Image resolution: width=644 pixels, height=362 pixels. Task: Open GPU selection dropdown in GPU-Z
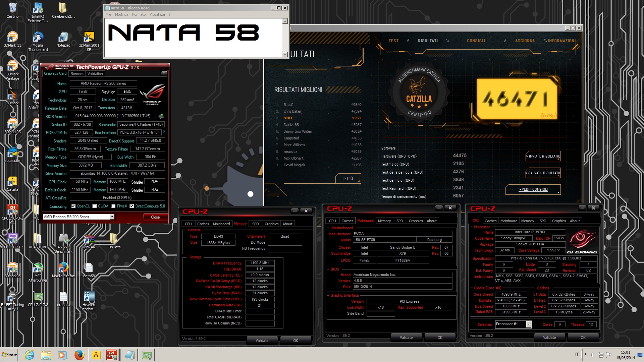click(112, 217)
